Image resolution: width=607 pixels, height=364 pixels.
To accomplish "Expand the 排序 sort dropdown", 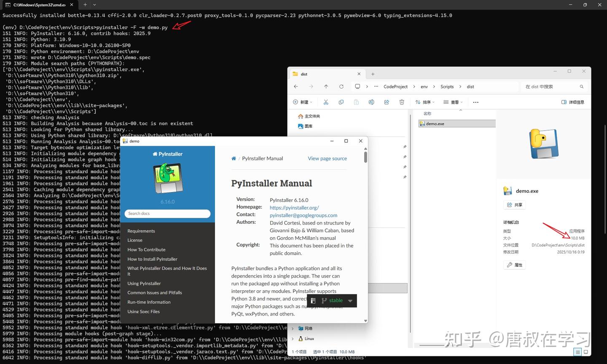I will pyautogui.click(x=425, y=102).
